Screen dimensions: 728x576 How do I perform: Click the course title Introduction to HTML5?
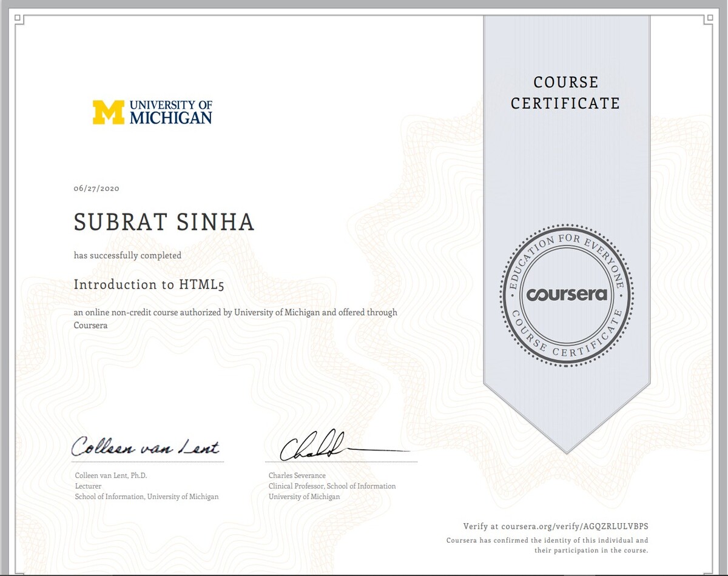pyautogui.click(x=149, y=284)
